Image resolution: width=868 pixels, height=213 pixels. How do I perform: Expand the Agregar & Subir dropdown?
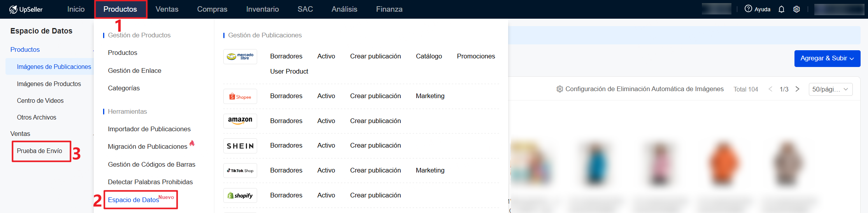(827, 58)
